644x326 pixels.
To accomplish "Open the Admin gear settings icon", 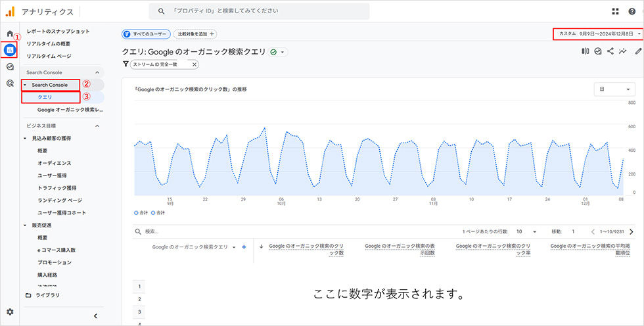I will coord(10,312).
